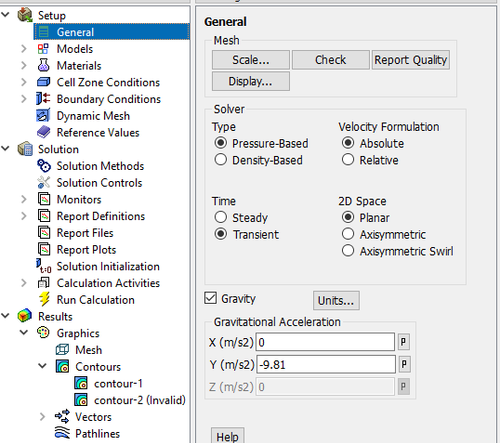Click the Help button
The width and height of the screenshot is (500, 443).
[x=227, y=436]
